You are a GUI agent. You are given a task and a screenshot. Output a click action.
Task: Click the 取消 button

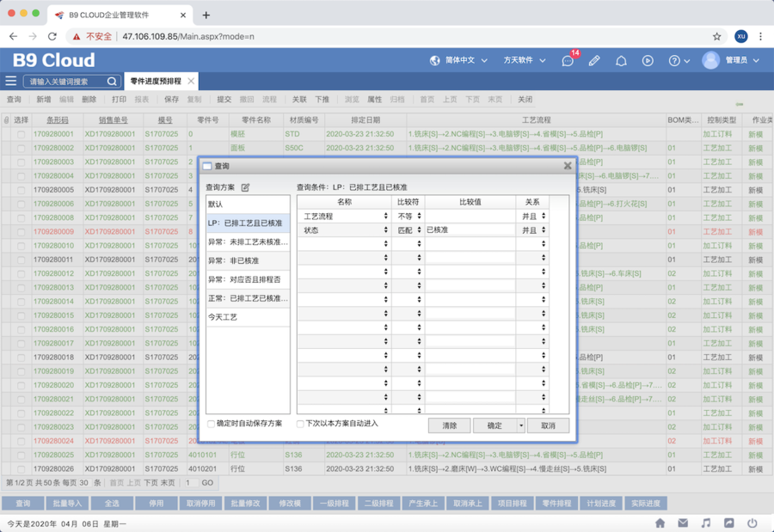(x=548, y=425)
